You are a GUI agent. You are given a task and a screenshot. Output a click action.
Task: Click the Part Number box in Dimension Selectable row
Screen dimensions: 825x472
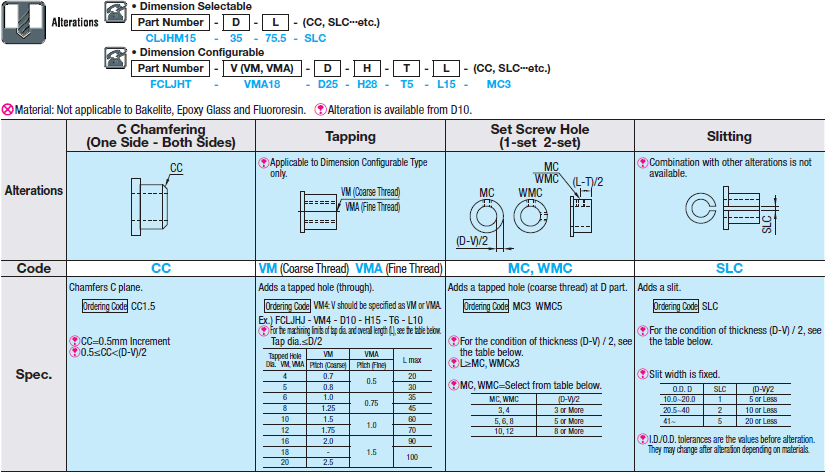tap(170, 22)
